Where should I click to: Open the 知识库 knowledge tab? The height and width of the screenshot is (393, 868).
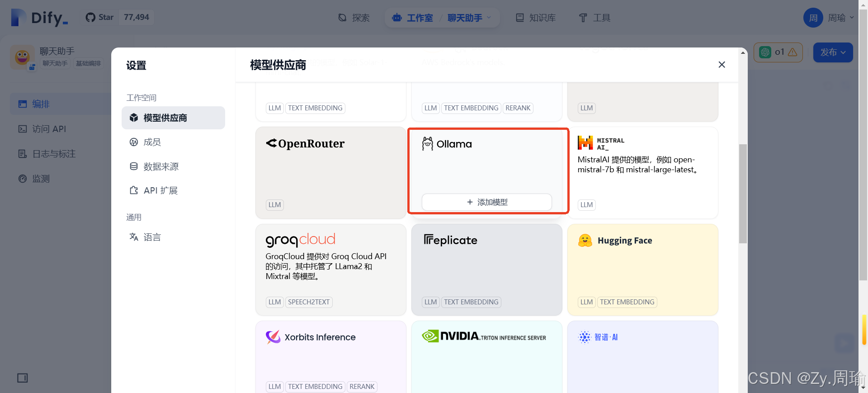coord(536,18)
